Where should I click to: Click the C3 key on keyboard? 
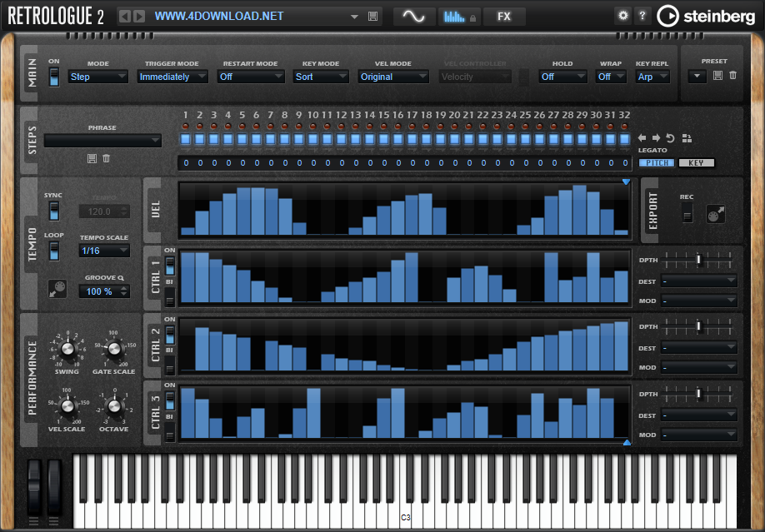click(x=406, y=517)
